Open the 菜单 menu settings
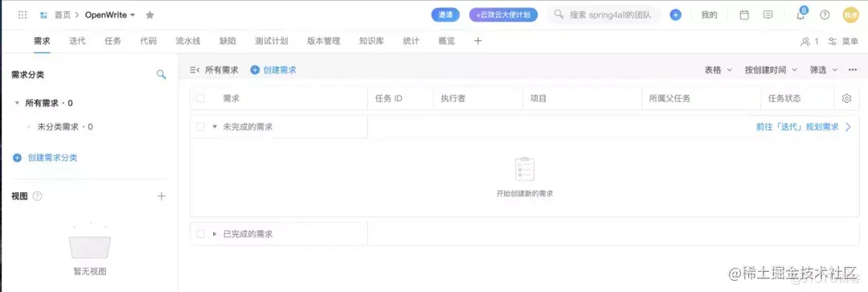The image size is (868, 292). click(x=843, y=41)
